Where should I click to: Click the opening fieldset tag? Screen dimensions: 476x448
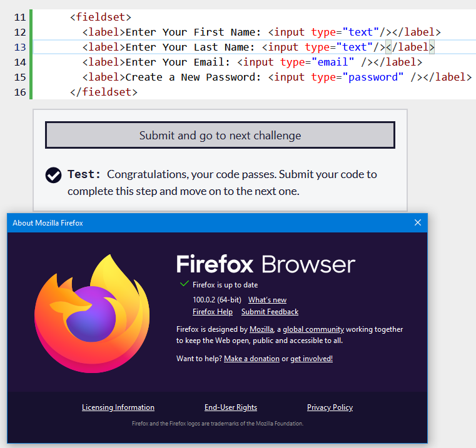pyautogui.click(x=101, y=17)
